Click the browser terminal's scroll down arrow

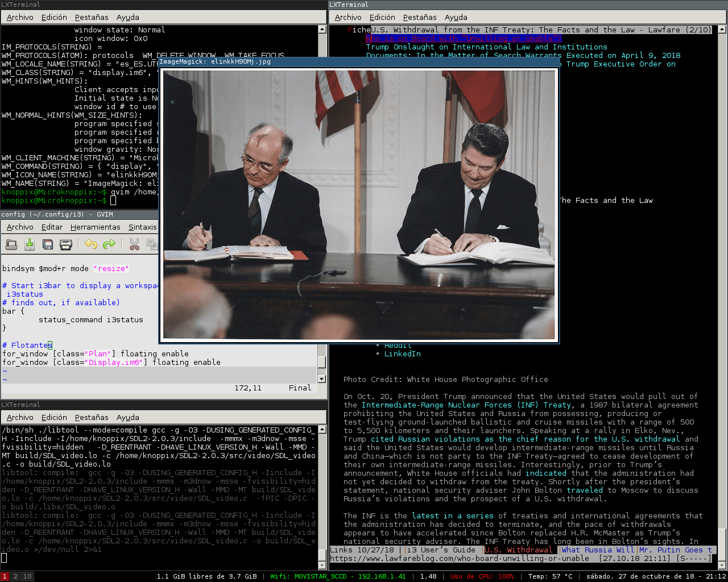point(722,566)
